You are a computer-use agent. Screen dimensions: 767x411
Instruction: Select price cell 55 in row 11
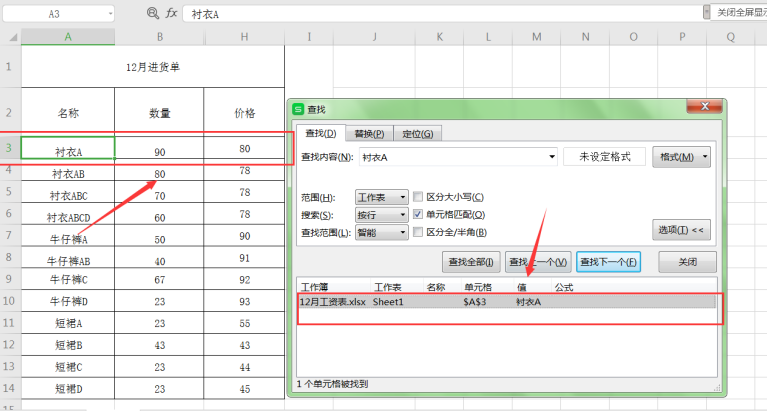(244, 323)
